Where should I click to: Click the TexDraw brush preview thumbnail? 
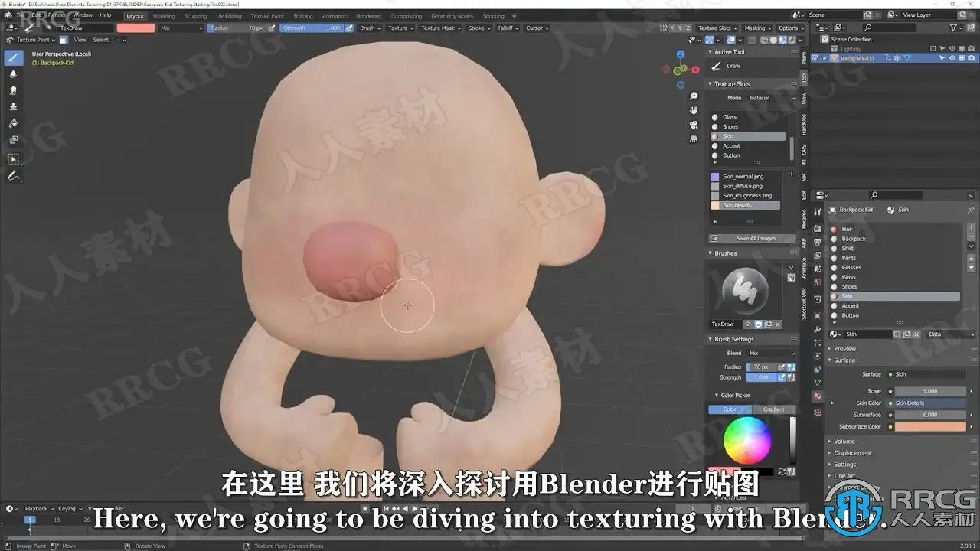[x=746, y=290]
